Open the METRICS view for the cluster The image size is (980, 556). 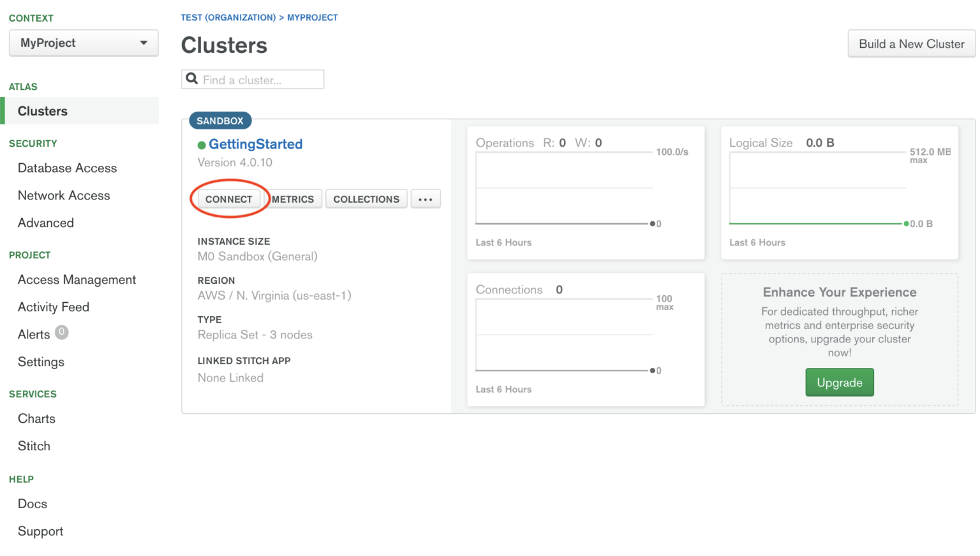click(292, 199)
